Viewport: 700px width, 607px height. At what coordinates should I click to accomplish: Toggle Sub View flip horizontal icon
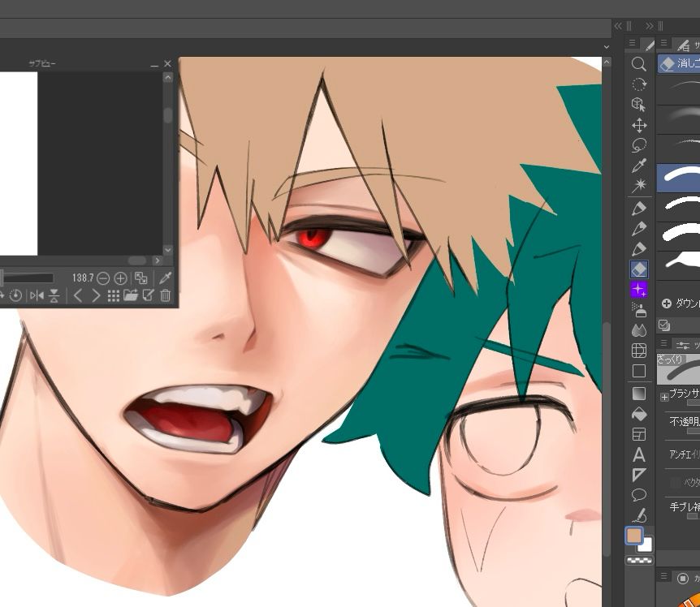(x=37, y=295)
